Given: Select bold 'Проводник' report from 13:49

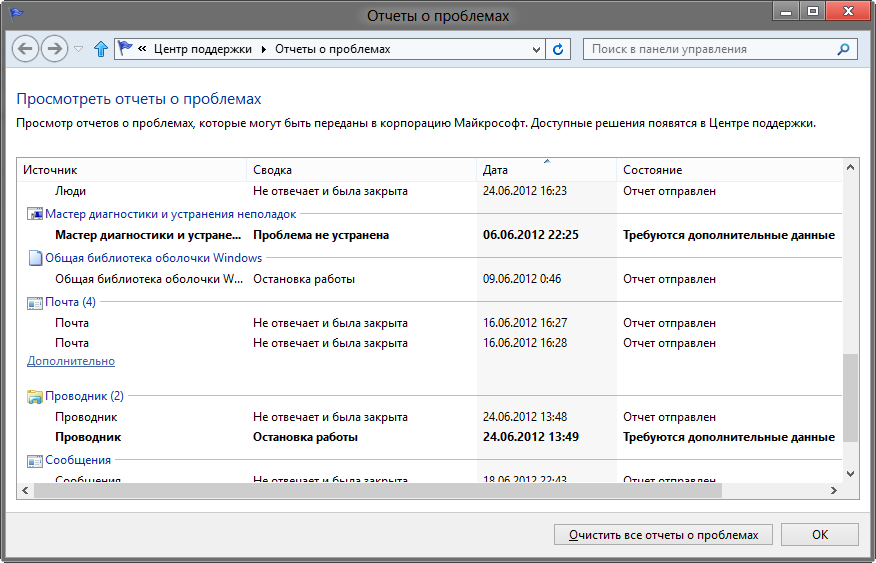Looking at the screenshot, I should point(429,437).
